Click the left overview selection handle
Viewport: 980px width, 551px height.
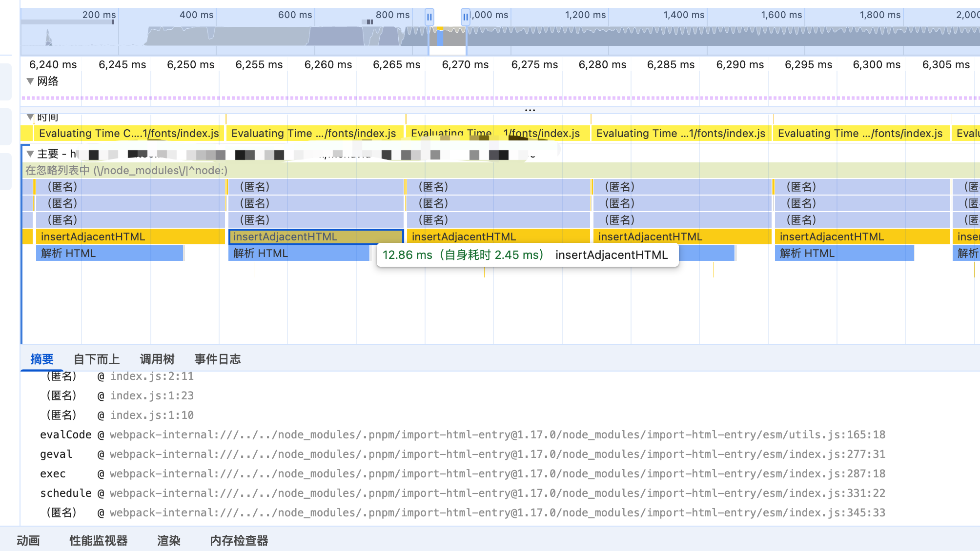[x=429, y=17]
